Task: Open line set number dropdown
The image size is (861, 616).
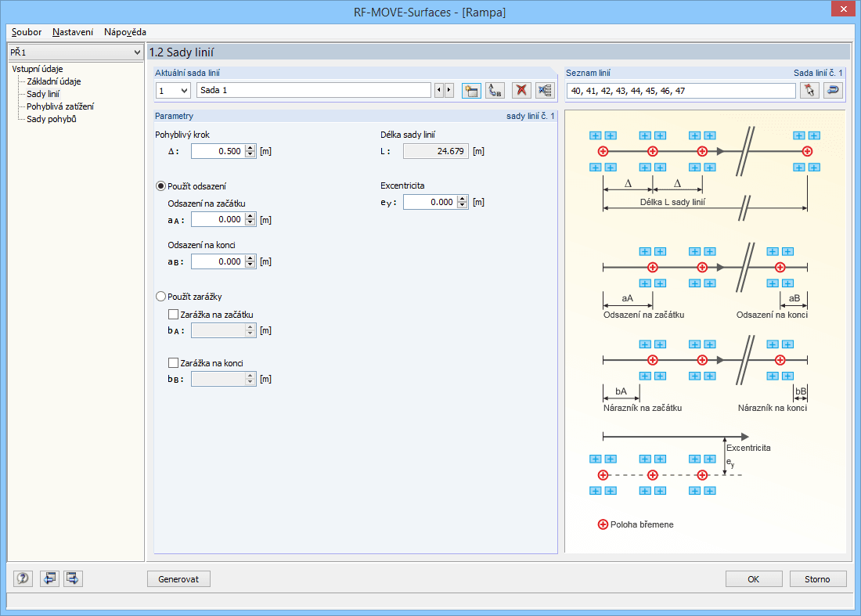Action: click(185, 91)
